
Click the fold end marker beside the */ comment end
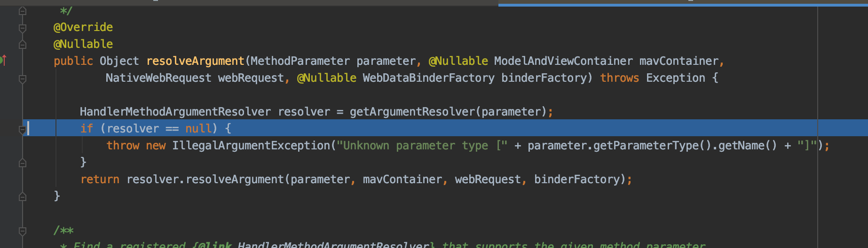22,11
